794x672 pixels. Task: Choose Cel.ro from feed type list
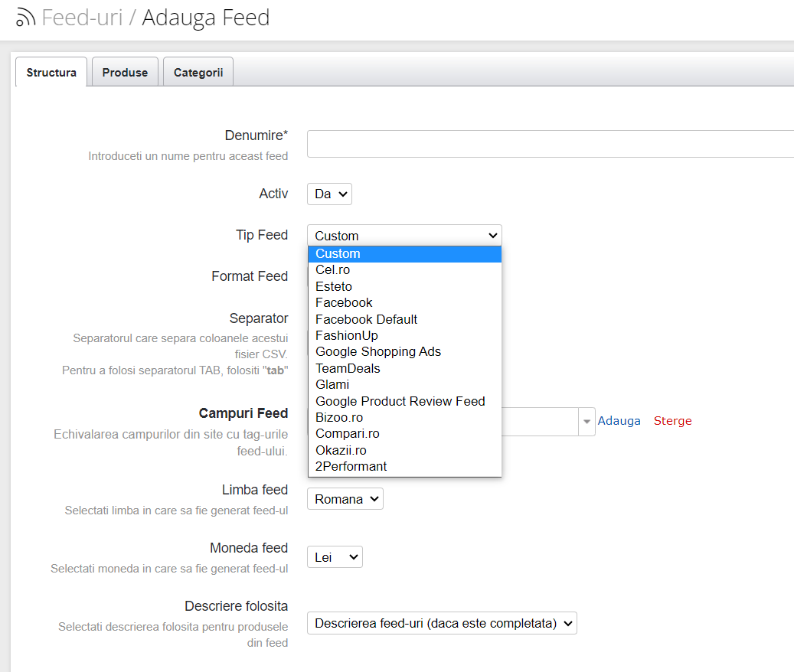pyautogui.click(x=333, y=270)
